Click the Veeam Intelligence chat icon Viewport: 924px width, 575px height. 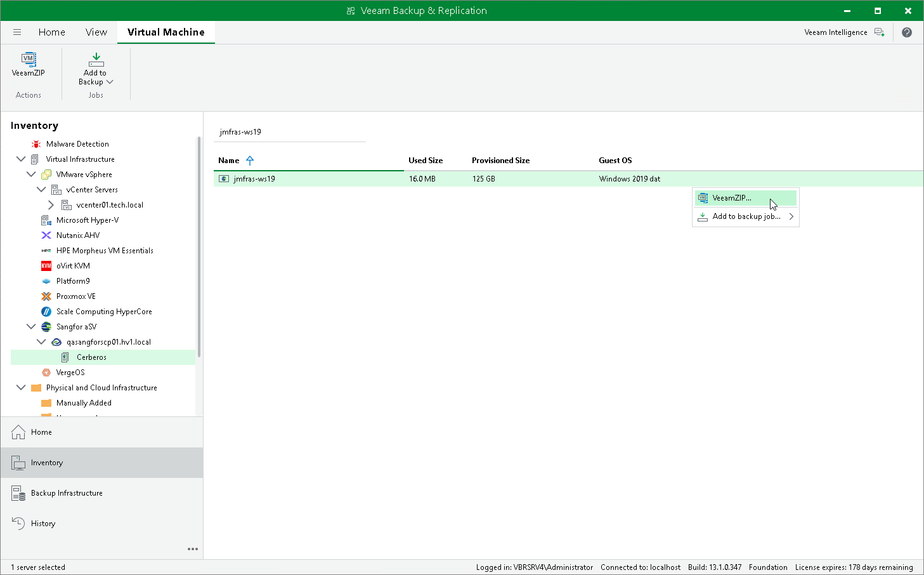pos(880,32)
